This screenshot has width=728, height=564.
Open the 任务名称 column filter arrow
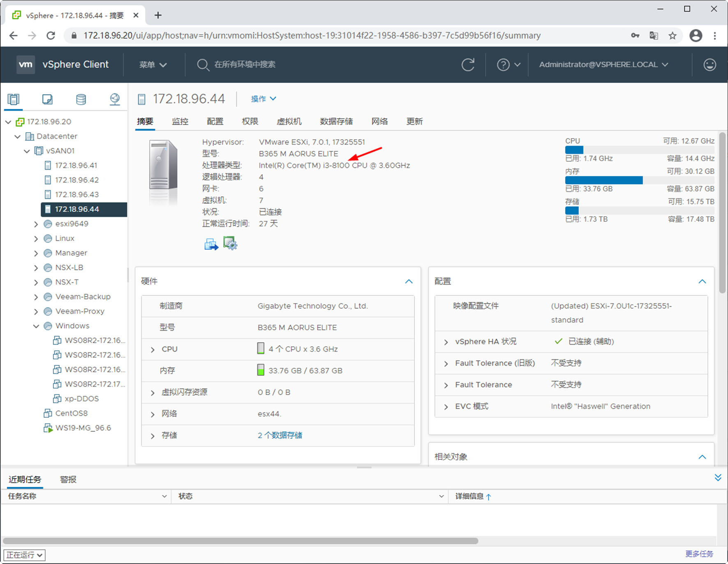coord(164,496)
